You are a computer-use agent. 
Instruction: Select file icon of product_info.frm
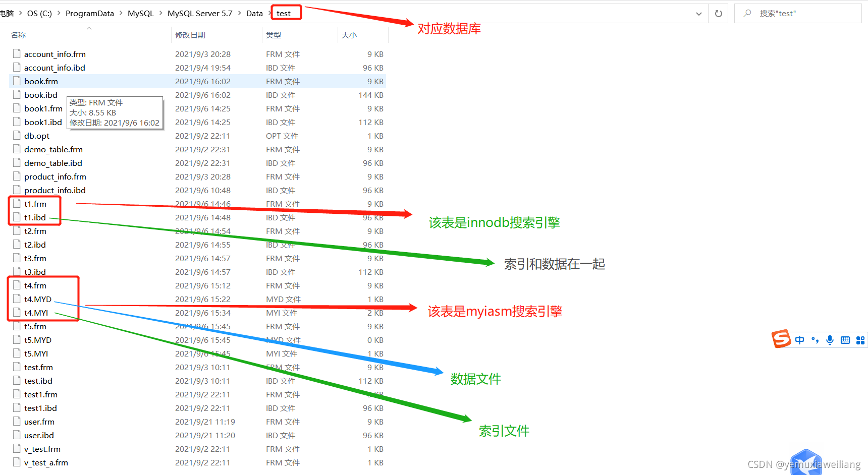(17, 176)
